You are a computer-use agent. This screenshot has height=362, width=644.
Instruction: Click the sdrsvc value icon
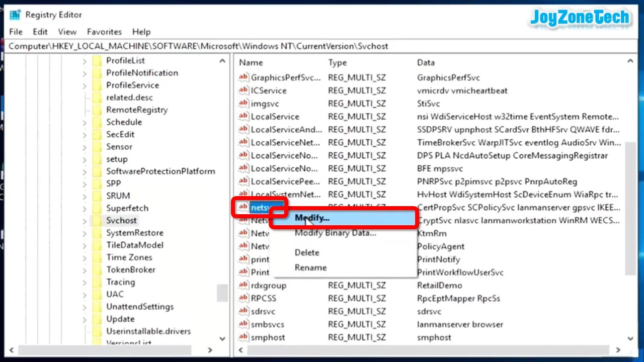244,311
